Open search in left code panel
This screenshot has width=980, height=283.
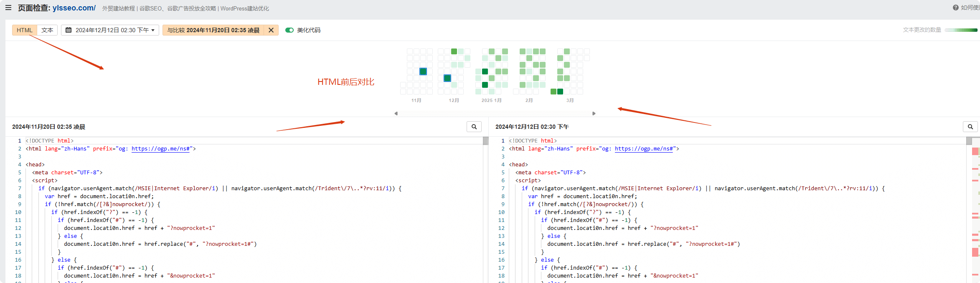pyautogui.click(x=474, y=127)
